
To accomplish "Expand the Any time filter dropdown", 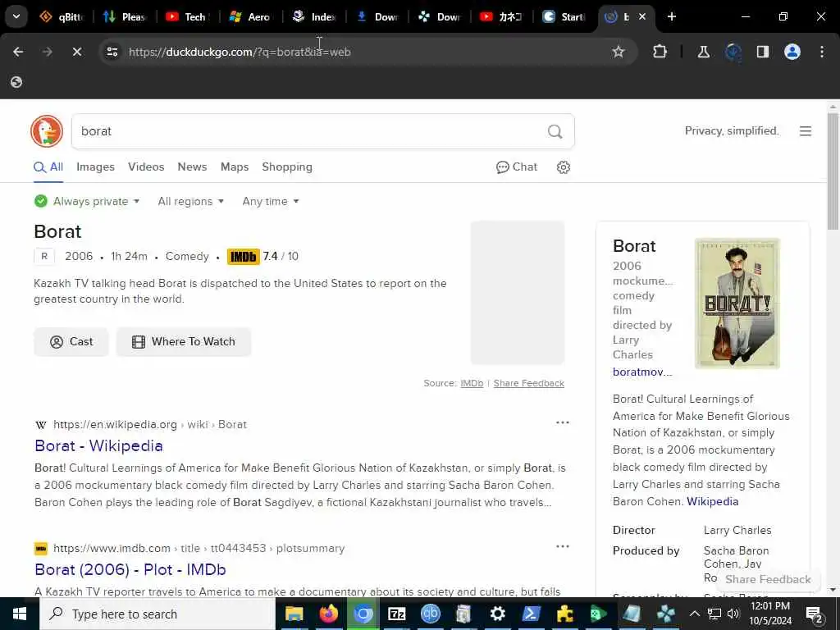I will [x=271, y=202].
